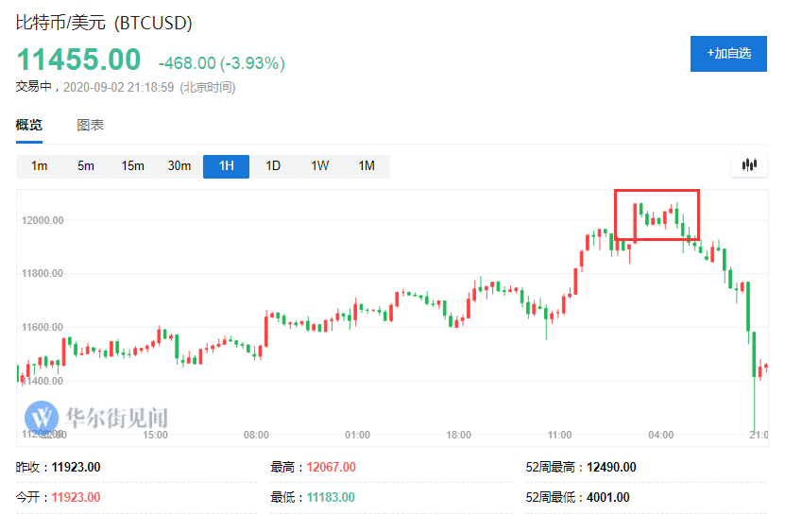Select the 5m timeframe

click(86, 166)
